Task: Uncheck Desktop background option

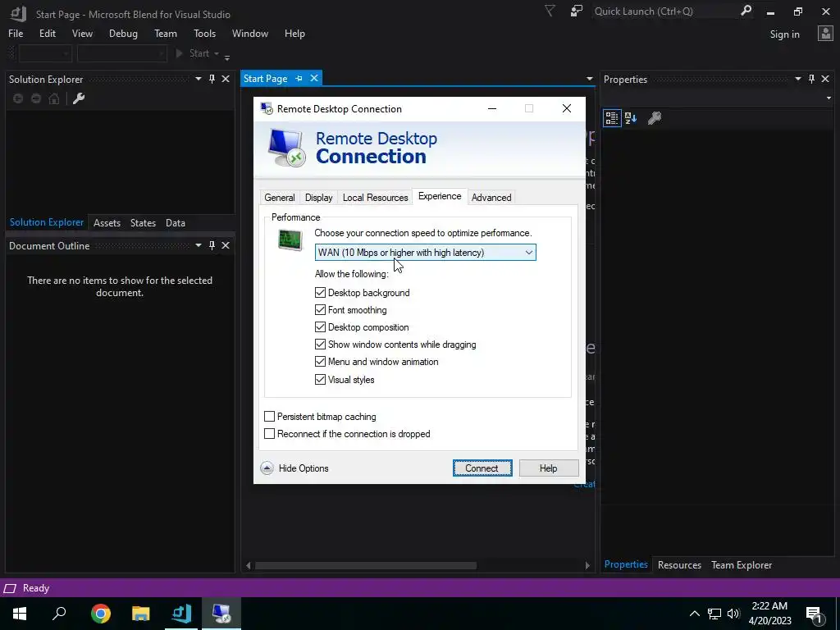Action: 321,293
